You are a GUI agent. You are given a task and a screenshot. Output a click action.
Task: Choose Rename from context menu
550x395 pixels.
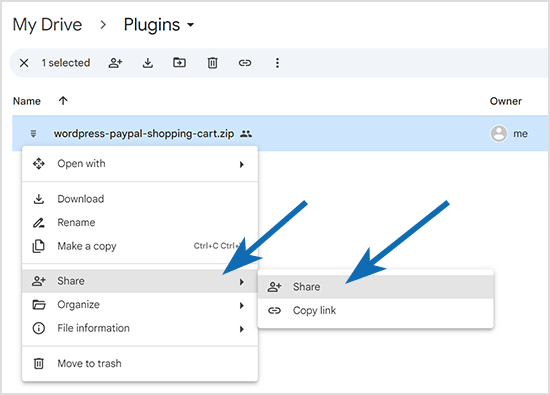[x=140, y=222]
